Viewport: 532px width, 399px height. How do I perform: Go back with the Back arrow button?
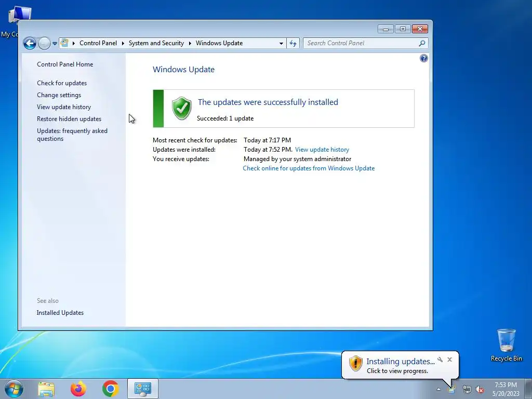point(30,43)
